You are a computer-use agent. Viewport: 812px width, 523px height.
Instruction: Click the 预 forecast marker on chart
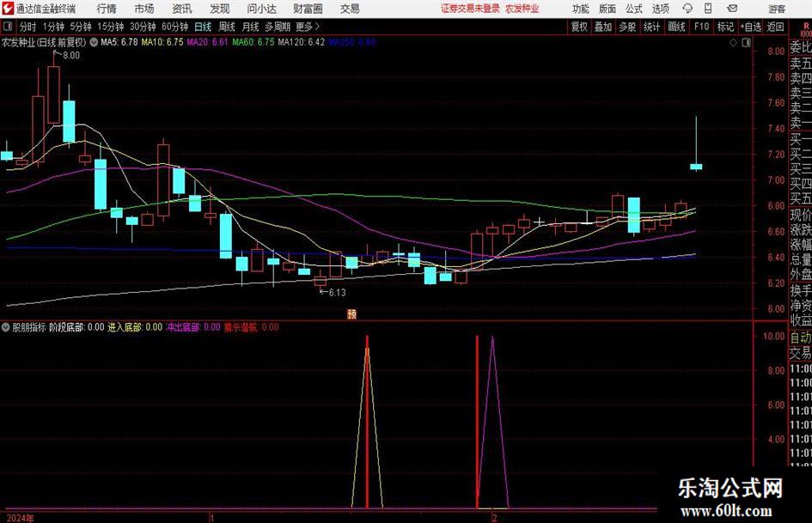351,313
